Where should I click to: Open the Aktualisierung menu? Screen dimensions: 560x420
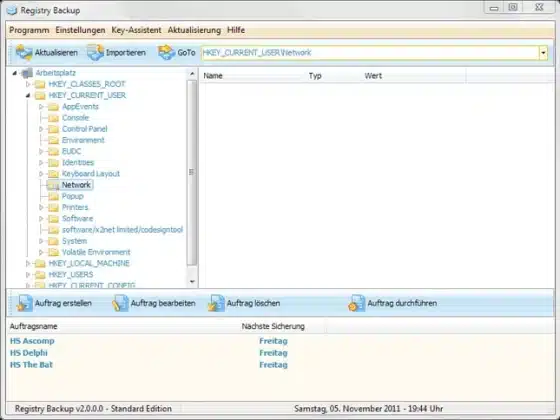click(x=194, y=30)
